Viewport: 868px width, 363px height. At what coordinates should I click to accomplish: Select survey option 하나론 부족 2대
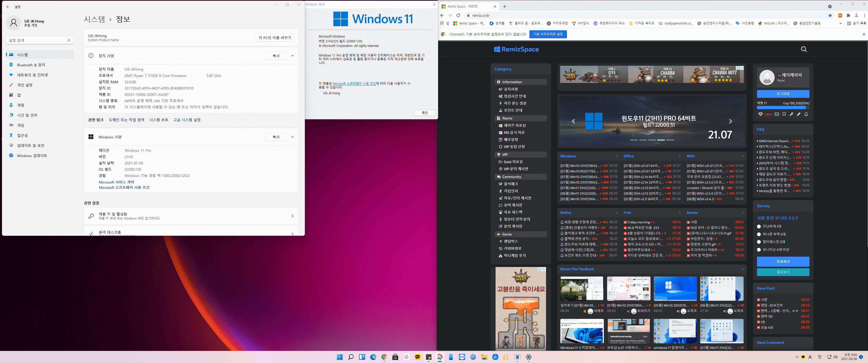759,234
